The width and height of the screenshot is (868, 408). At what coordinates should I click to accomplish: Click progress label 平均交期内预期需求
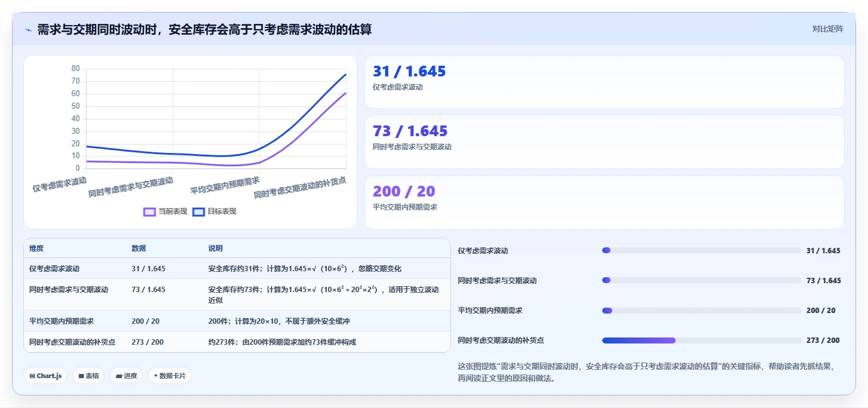(490, 311)
